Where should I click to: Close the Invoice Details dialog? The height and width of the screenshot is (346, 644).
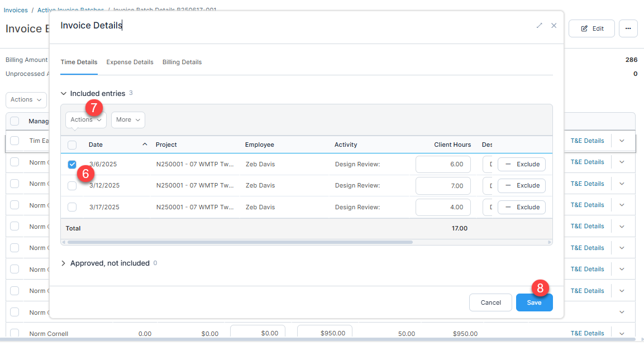click(554, 26)
